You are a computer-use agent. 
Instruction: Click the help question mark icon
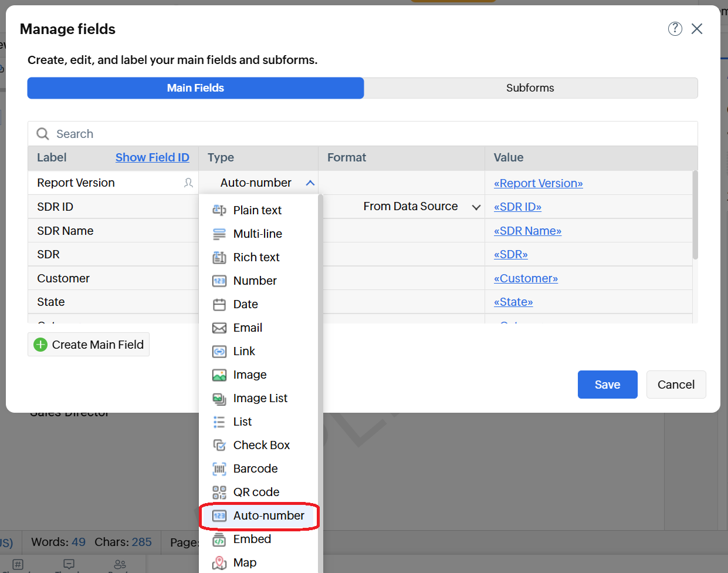pyautogui.click(x=675, y=29)
